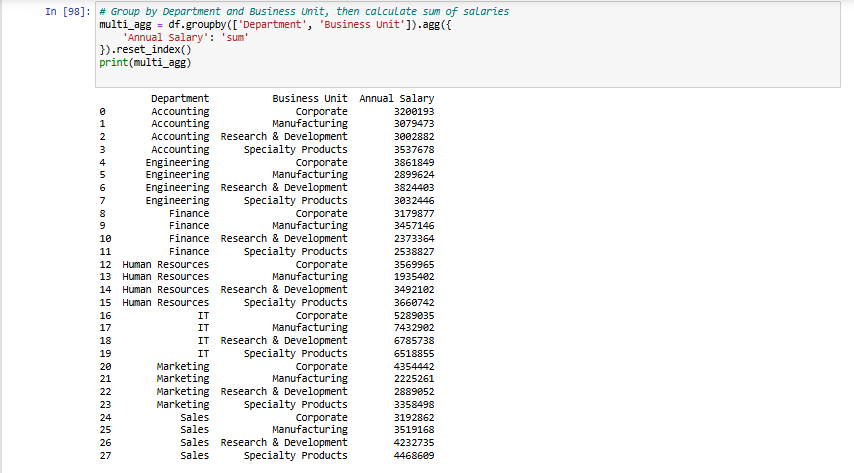This screenshot has width=854, height=473.
Task: Select salary value 3032446
Action: pos(414,201)
